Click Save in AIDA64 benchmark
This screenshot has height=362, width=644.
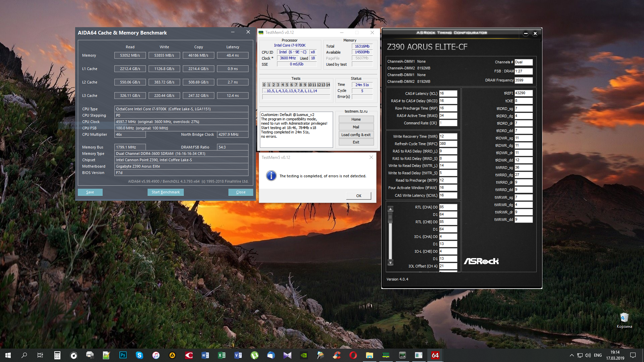click(x=90, y=192)
